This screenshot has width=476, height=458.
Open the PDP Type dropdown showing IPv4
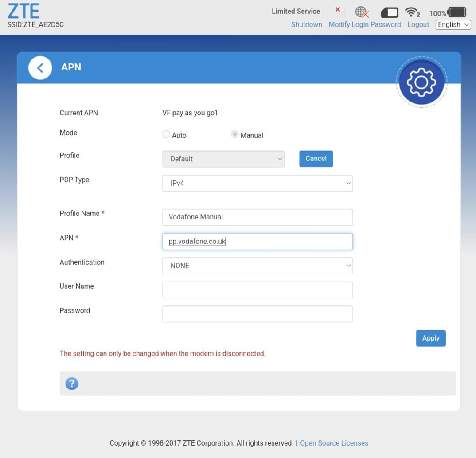point(258,183)
